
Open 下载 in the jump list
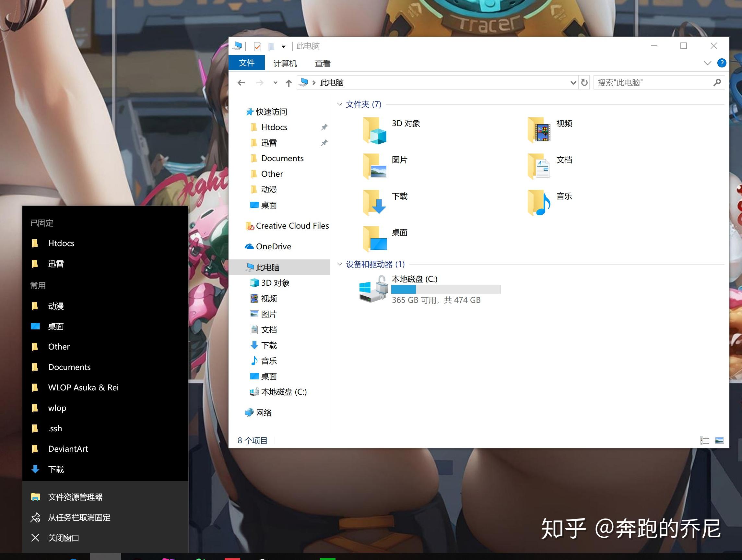[x=105, y=470]
